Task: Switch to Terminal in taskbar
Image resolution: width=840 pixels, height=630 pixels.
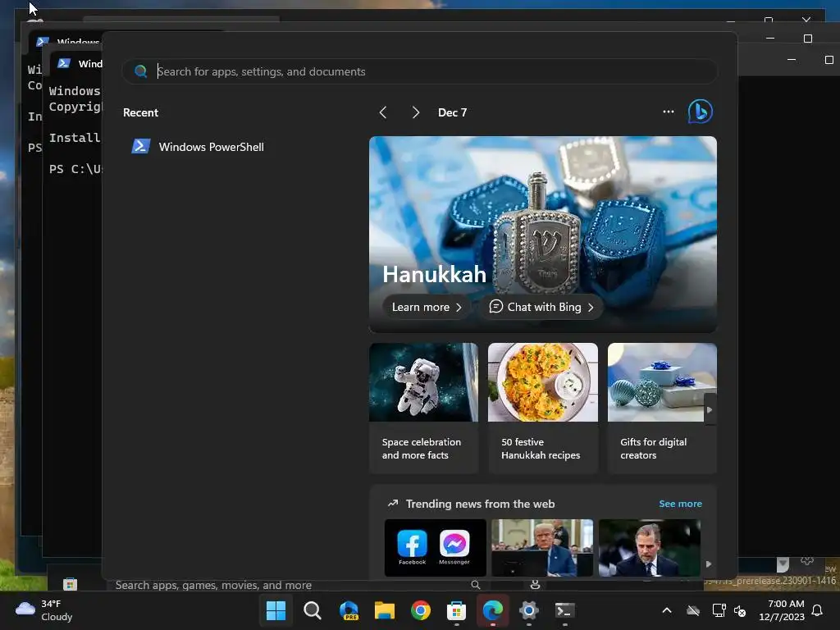Action: pos(564,610)
